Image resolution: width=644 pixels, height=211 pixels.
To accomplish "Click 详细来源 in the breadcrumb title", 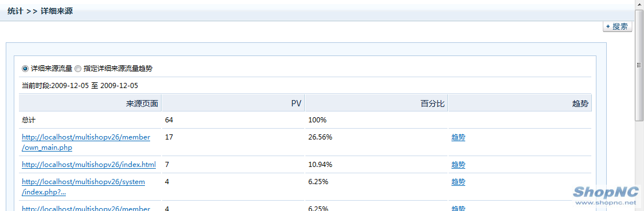I will tap(57, 11).
